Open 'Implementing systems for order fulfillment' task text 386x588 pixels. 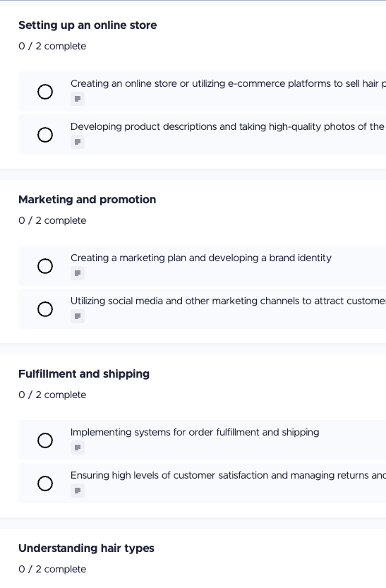(x=195, y=433)
